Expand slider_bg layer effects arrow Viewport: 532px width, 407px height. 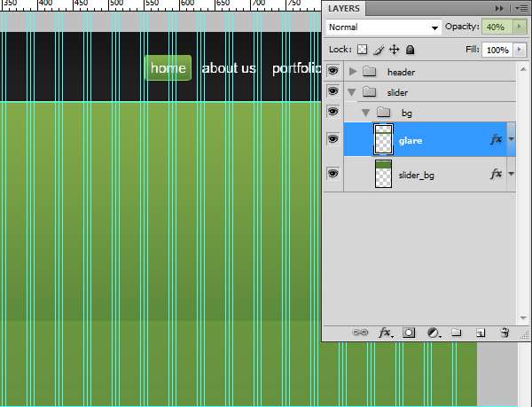(512, 174)
